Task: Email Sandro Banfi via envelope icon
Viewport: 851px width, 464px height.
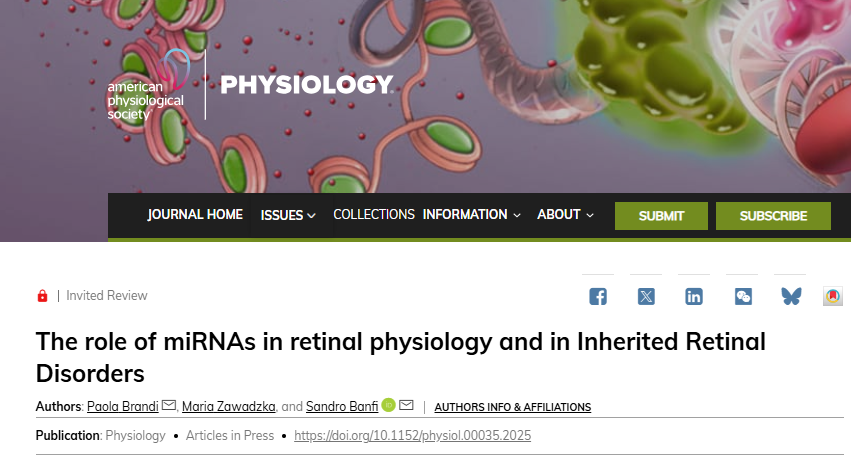Action: (406, 405)
